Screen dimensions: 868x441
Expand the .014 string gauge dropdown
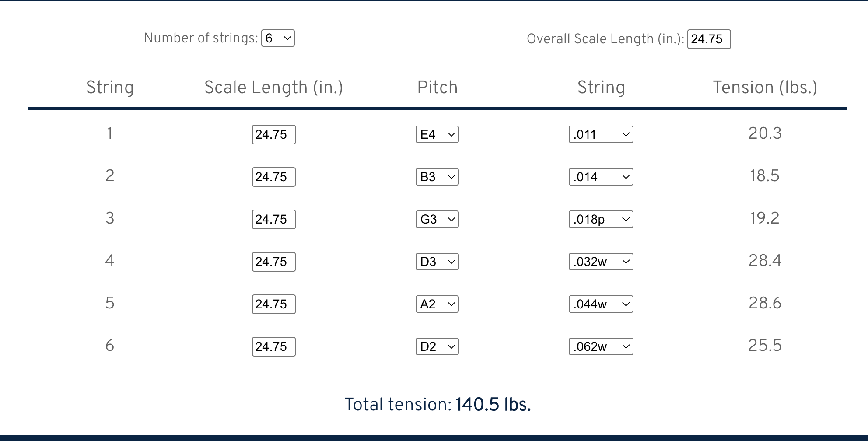601,177
